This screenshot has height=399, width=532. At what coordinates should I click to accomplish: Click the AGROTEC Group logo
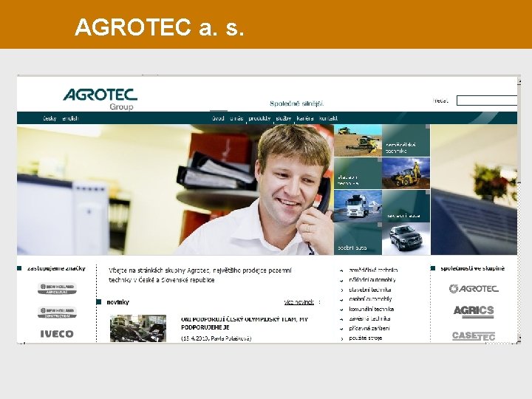coord(100,99)
